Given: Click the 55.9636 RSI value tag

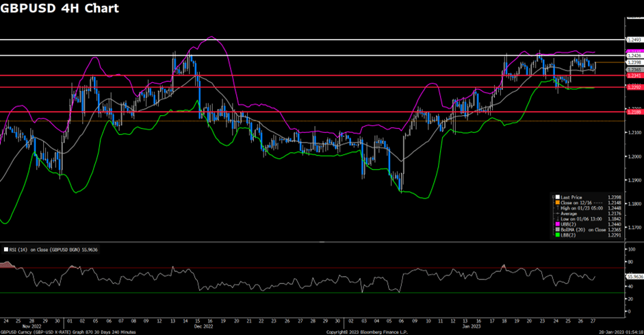Looking at the screenshot, I should point(635,276).
